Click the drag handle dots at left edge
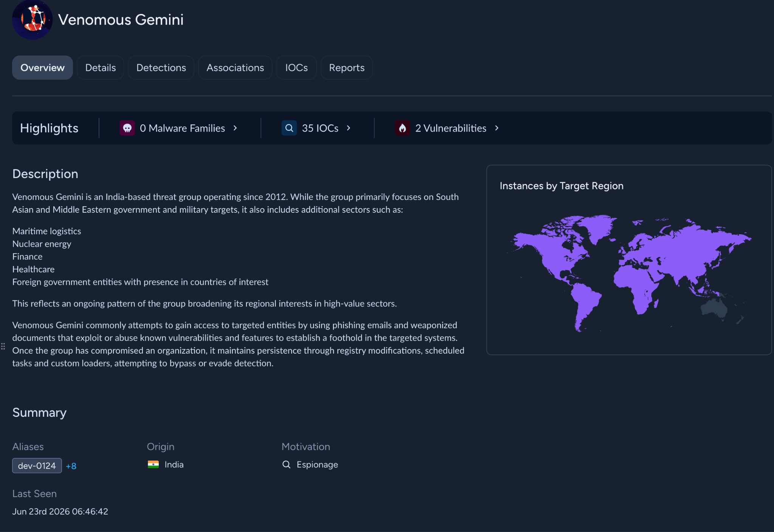Screen dimensions: 774x532 pyautogui.click(x=3, y=346)
